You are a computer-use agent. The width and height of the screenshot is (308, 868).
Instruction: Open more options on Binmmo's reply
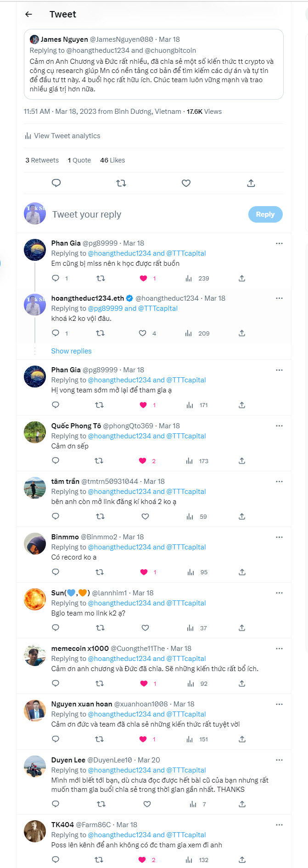point(279,537)
